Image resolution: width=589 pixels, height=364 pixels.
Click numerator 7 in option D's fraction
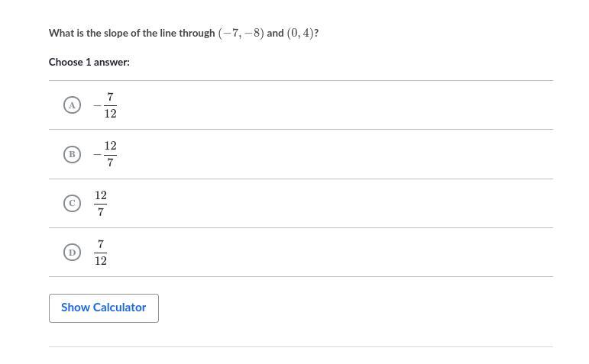tap(101, 243)
